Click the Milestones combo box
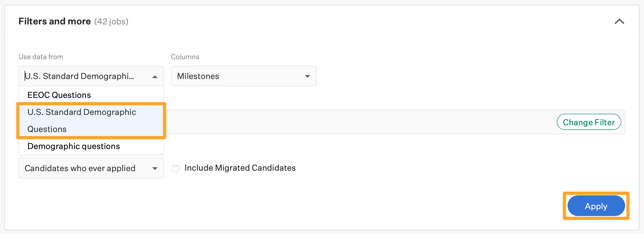The height and width of the screenshot is (234, 644). click(x=244, y=76)
